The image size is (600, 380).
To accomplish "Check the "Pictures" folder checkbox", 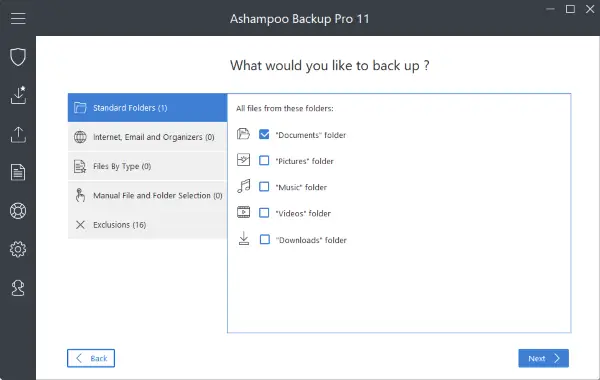I will 264,160.
